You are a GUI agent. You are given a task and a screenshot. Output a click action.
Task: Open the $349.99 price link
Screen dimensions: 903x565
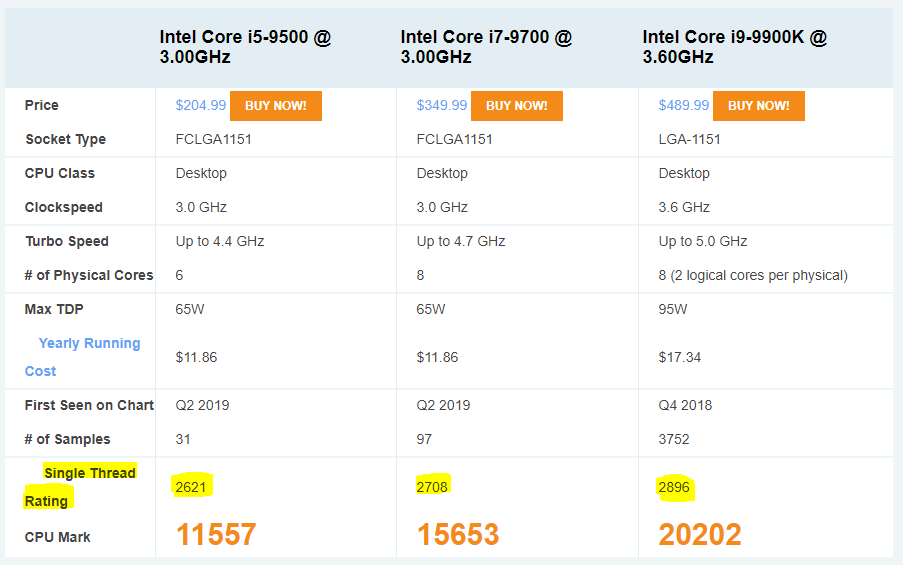[442, 105]
